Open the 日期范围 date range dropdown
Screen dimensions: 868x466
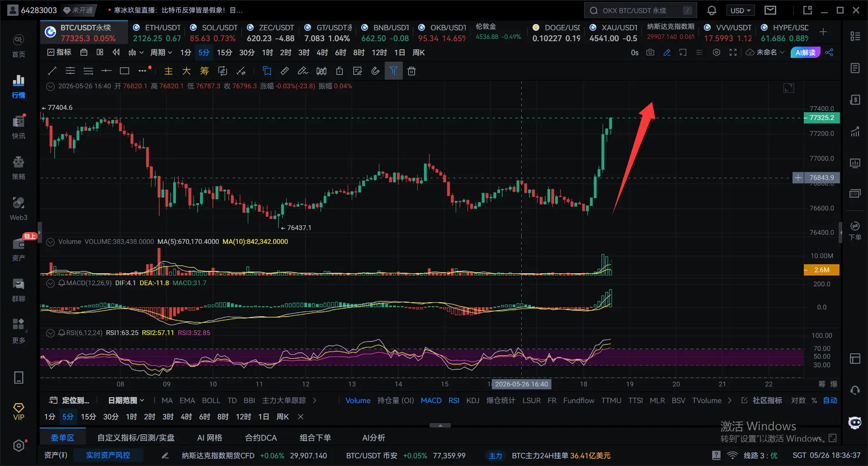(x=126, y=400)
